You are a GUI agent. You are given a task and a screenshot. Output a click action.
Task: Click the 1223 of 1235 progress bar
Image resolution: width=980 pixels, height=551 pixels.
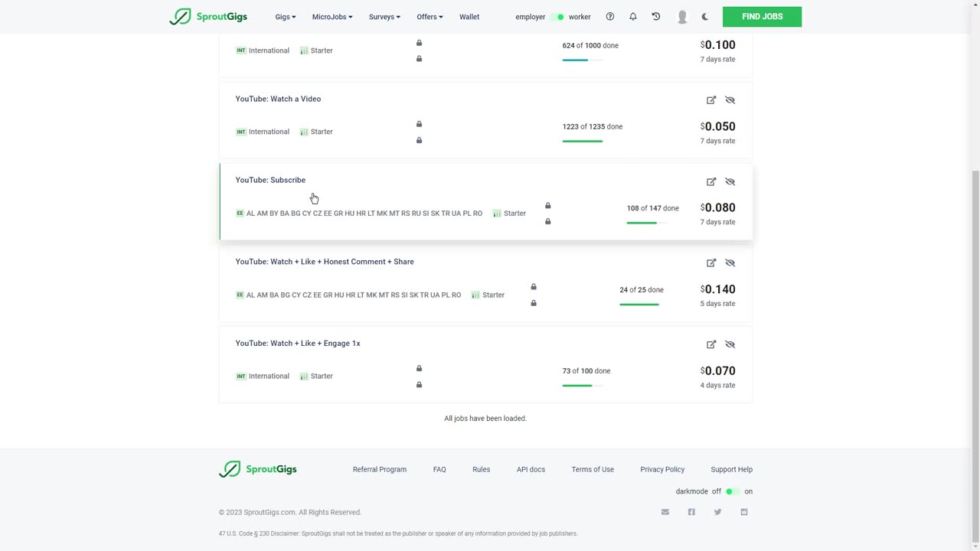583,141
